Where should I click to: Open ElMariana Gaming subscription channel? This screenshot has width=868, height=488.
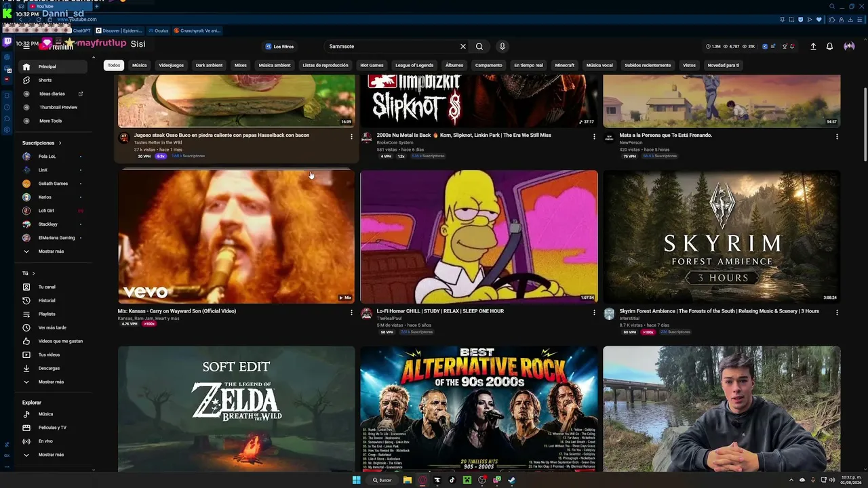[53, 238]
